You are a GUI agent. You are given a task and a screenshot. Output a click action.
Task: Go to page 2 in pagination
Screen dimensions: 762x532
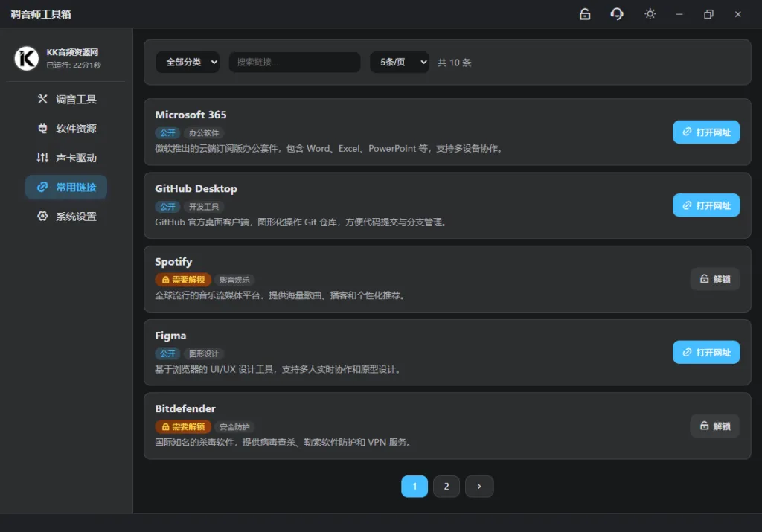click(446, 487)
